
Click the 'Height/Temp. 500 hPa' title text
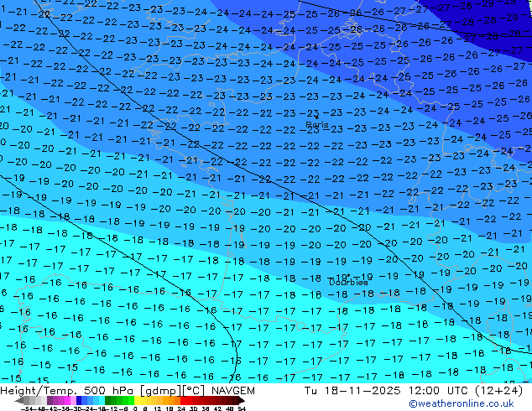[x=67, y=391]
